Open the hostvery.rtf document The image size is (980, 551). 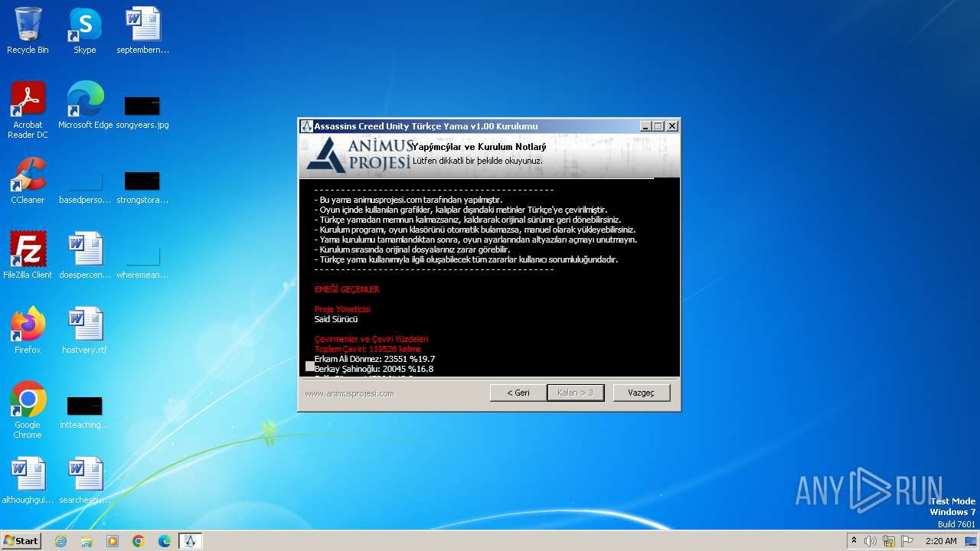(x=85, y=331)
